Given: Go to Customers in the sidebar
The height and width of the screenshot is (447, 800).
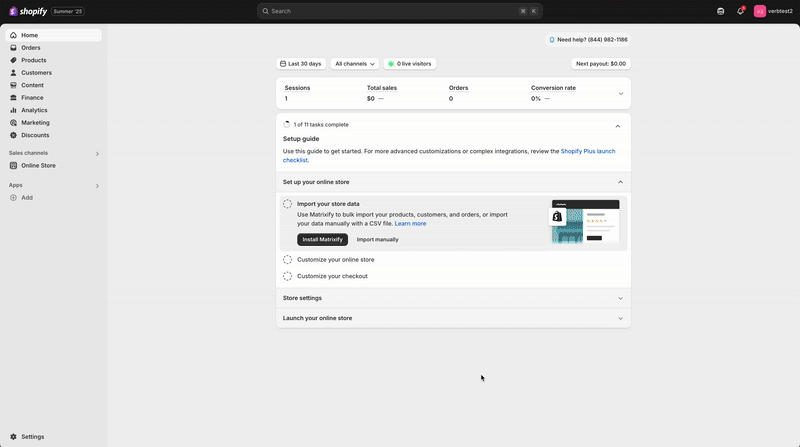Looking at the screenshot, I should point(36,73).
